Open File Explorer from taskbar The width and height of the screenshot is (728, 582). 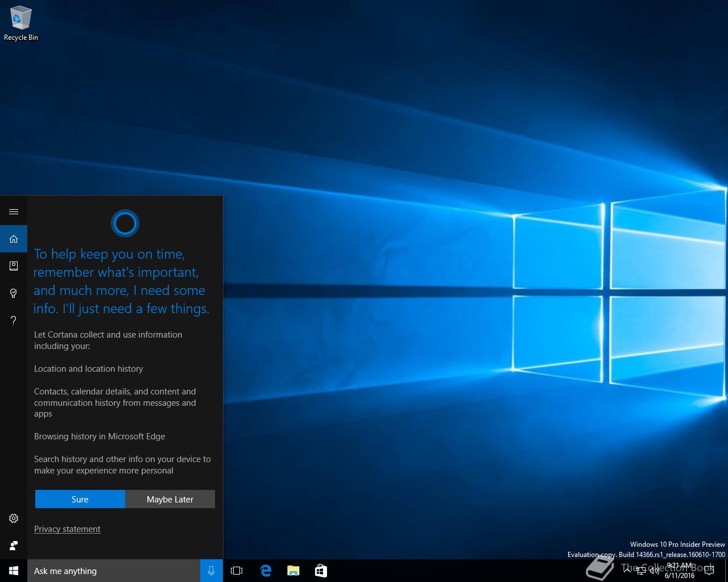(293, 571)
